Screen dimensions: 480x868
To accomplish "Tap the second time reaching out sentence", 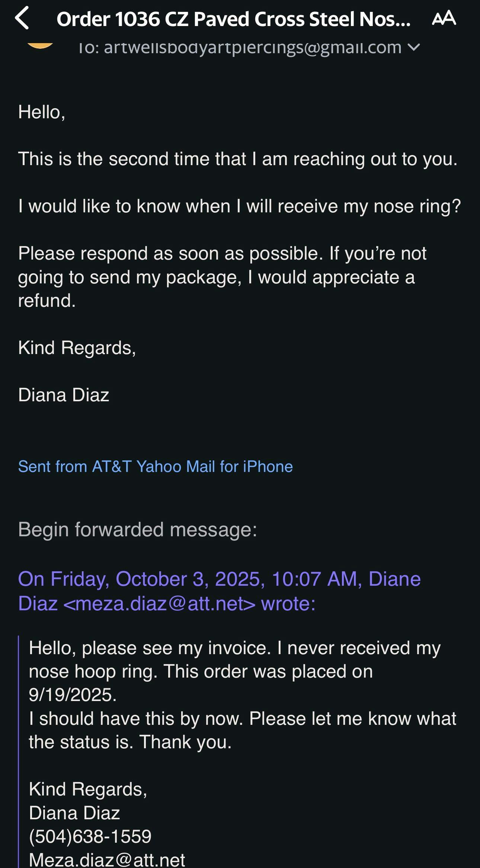I will point(237,159).
